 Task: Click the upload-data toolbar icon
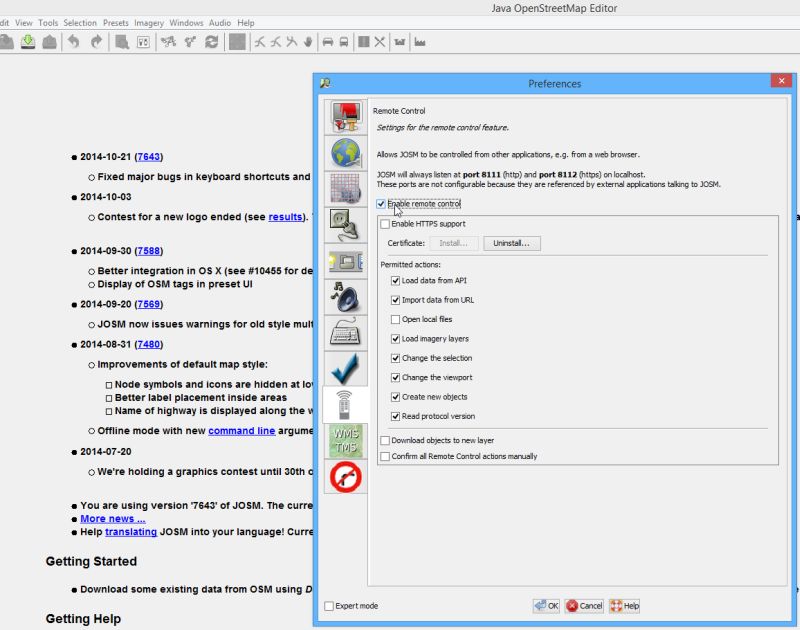click(x=49, y=42)
